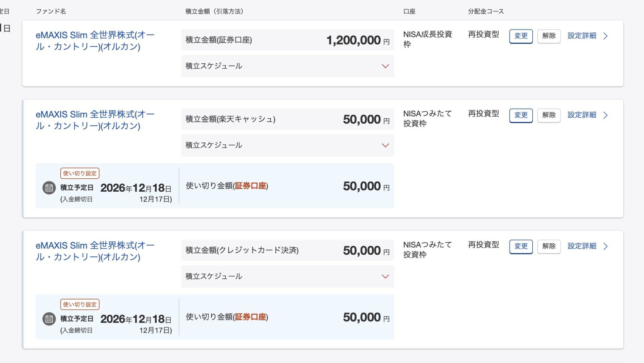Click the calendar icon in クレジットカード決済 plan
The width and height of the screenshot is (644, 363).
(49, 319)
